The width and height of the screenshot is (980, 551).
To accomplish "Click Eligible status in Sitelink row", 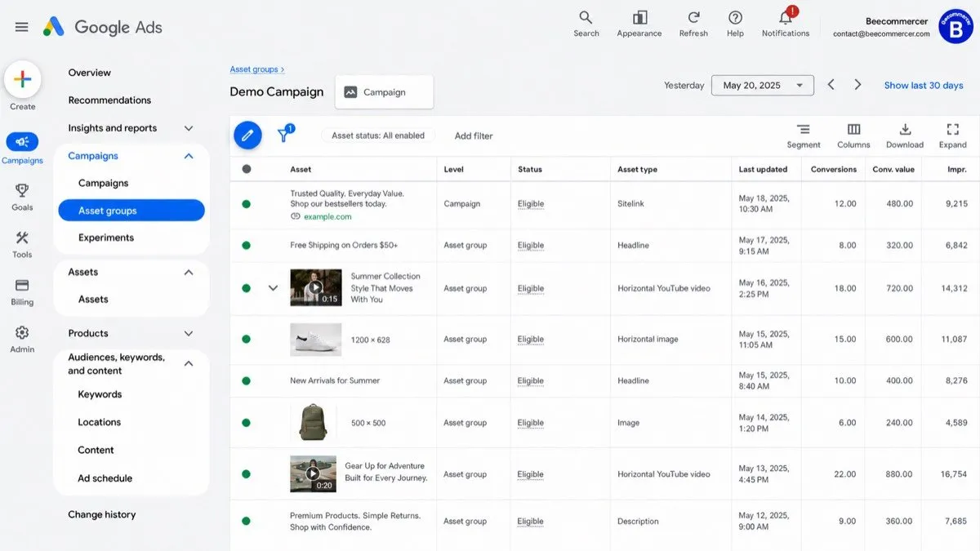I will 531,204.
